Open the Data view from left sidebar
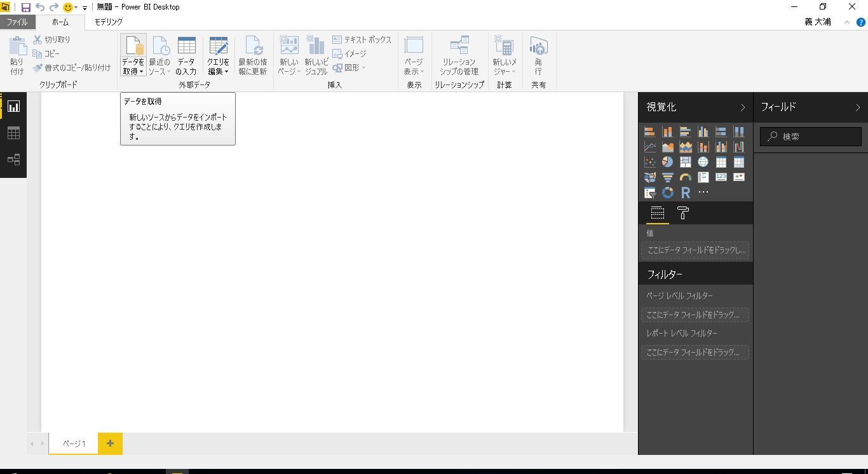 click(x=13, y=133)
